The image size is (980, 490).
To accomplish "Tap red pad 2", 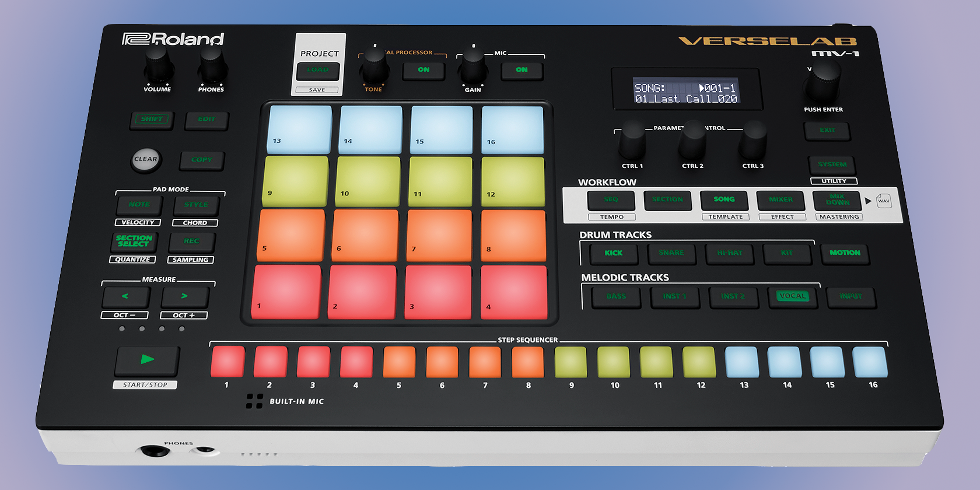I will [x=362, y=292].
